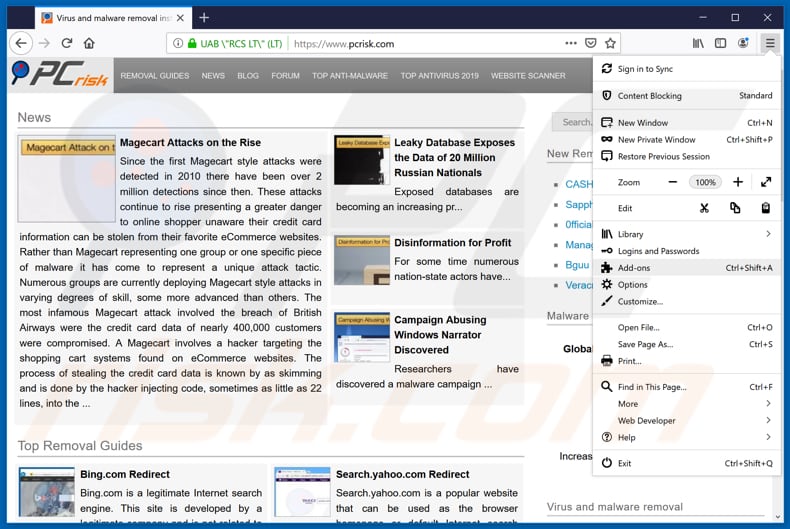Click the pcrisk.com address bar
Screen dimensions: 790x529
coord(420,44)
